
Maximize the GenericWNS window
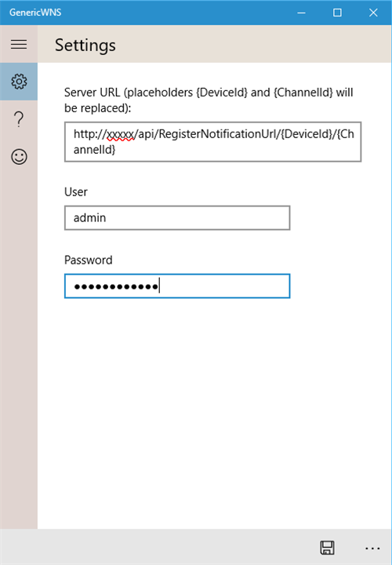tap(337, 13)
